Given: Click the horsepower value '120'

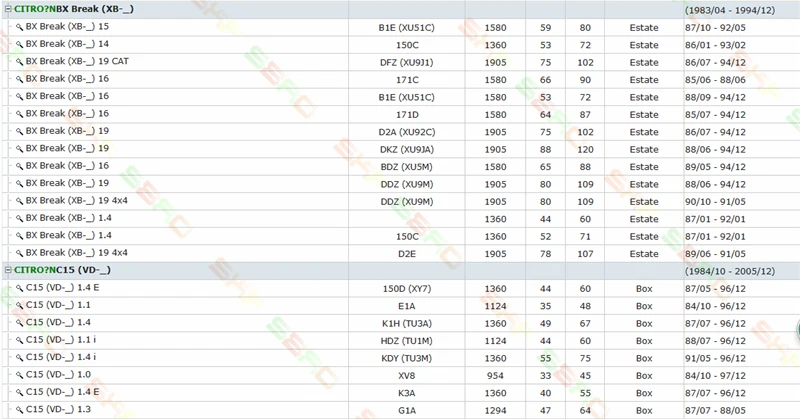Looking at the screenshot, I should (585, 150).
